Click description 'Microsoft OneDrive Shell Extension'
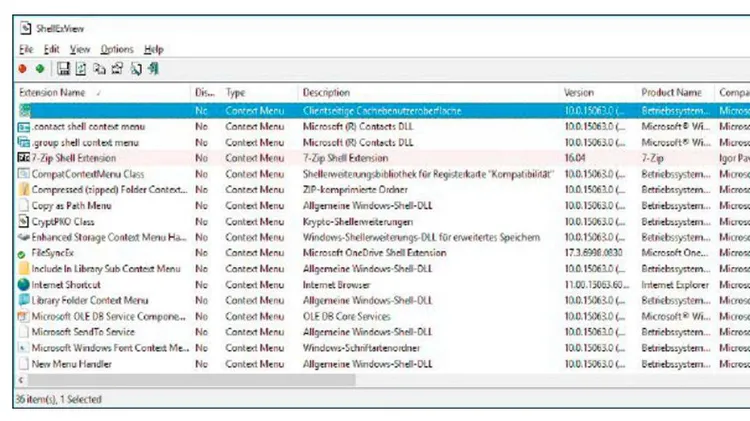This screenshot has height=421, width=750. click(x=374, y=253)
